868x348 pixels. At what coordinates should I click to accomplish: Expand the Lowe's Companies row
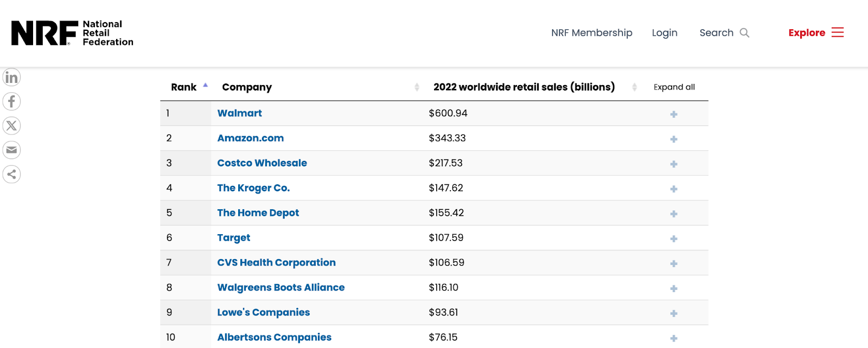pyautogui.click(x=674, y=314)
